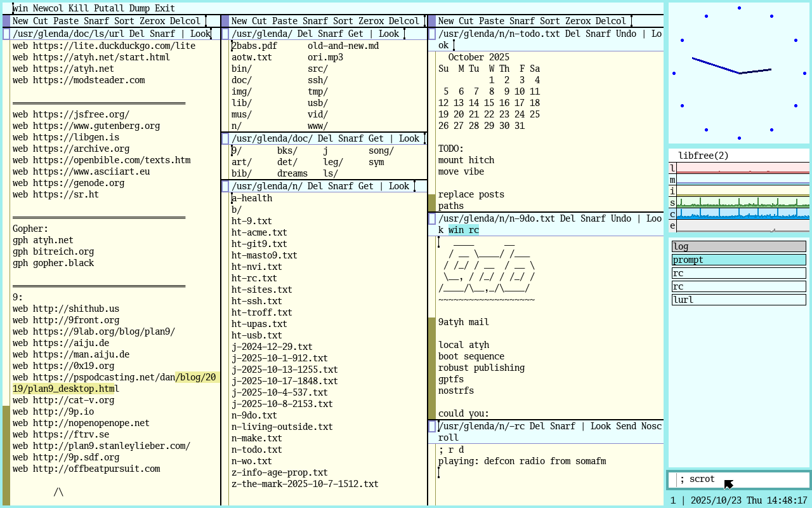Click the first column's purple layout box
The height and width of the screenshot is (508, 812).
6,21
